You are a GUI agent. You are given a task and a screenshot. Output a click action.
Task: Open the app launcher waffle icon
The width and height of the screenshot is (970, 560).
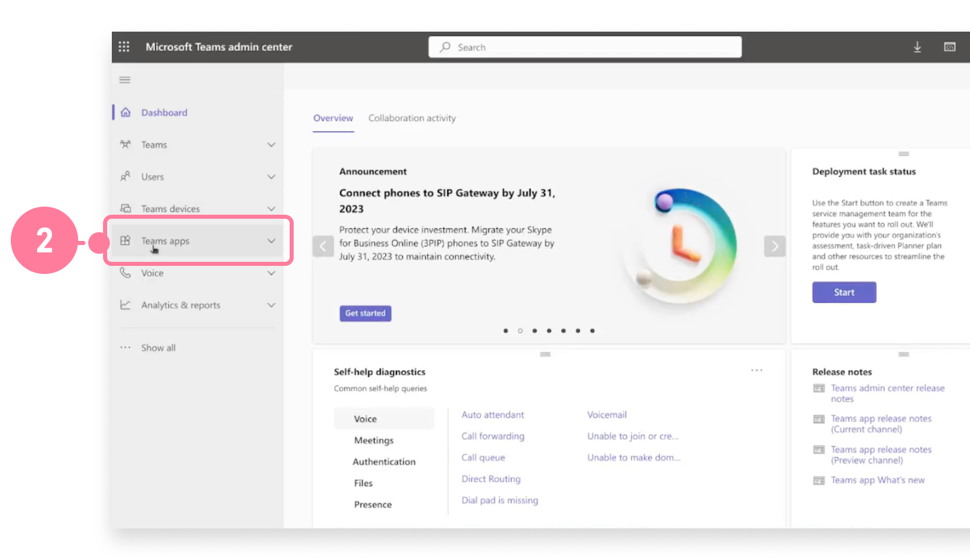click(124, 47)
